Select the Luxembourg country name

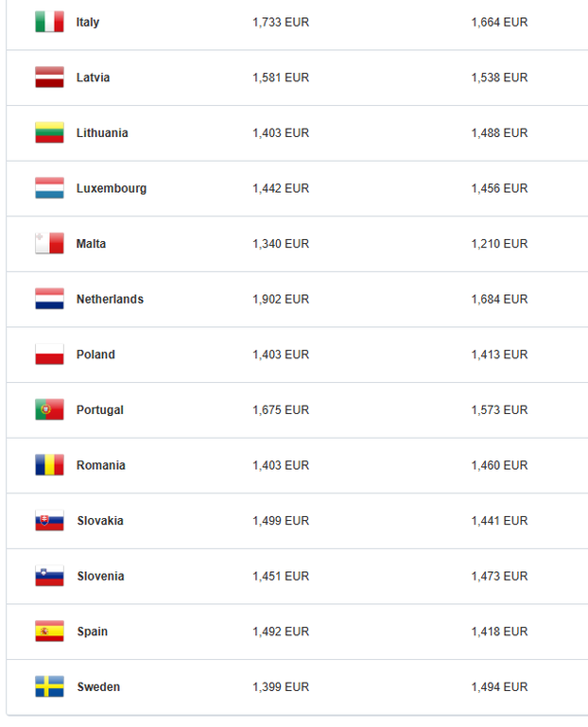point(112,188)
